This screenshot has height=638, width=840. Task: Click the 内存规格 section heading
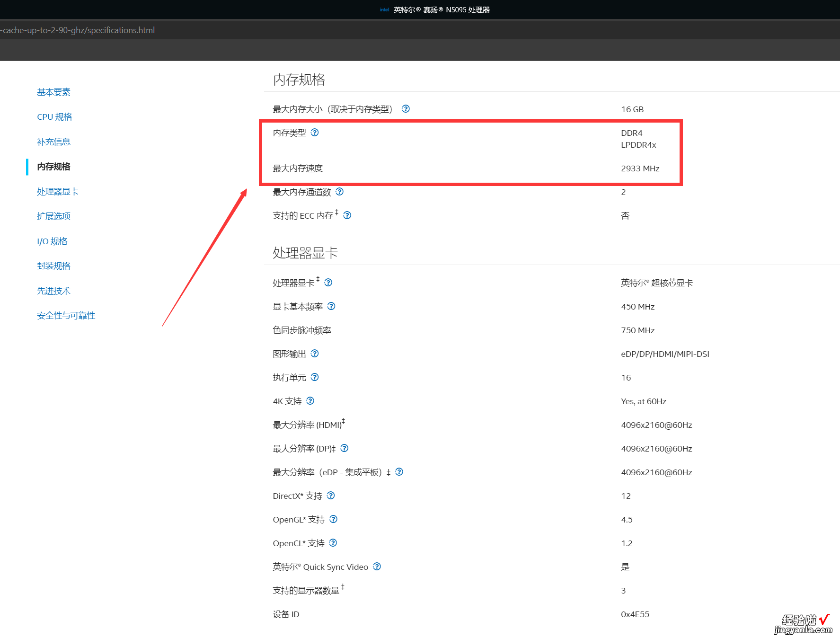(299, 80)
